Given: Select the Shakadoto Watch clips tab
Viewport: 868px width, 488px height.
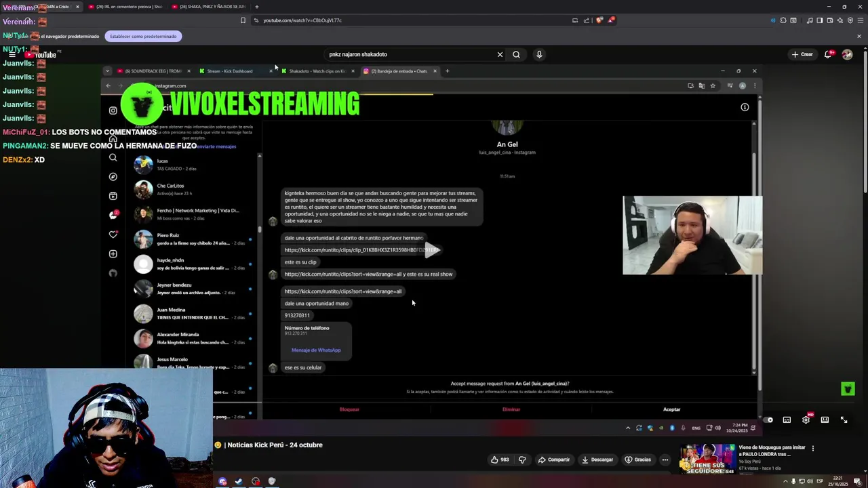Looking at the screenshot, I should coord(317,71).
